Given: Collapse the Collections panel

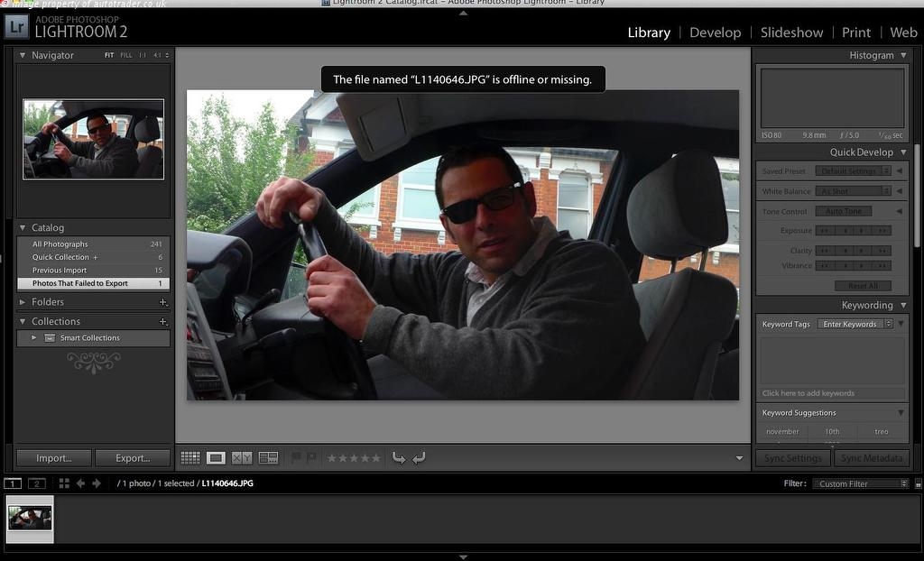Looking at the screenshot, I should tap(23, 321).
